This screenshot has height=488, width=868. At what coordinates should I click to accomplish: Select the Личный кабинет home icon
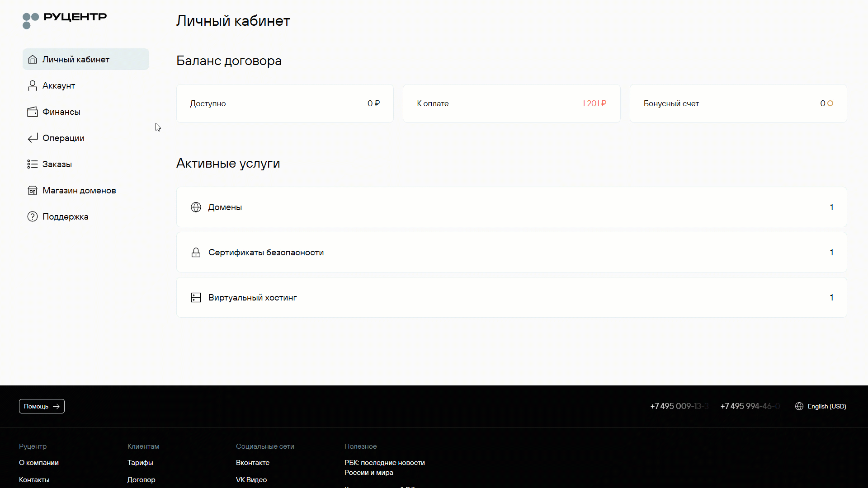tap(32, 59)
